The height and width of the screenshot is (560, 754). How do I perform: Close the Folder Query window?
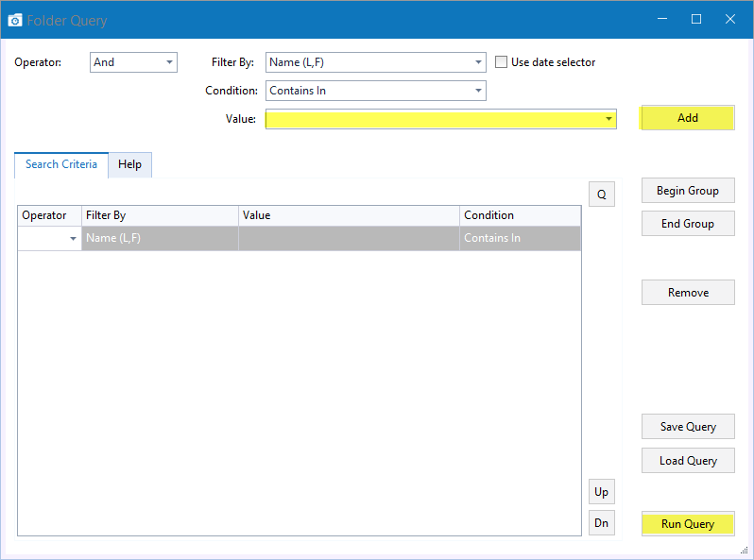[730, 19]
